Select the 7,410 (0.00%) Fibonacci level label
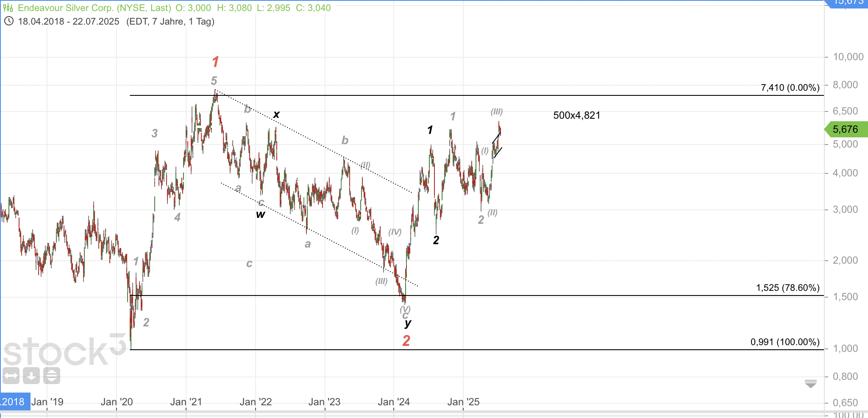Viewport: 868px width, 418px height. 790,88
